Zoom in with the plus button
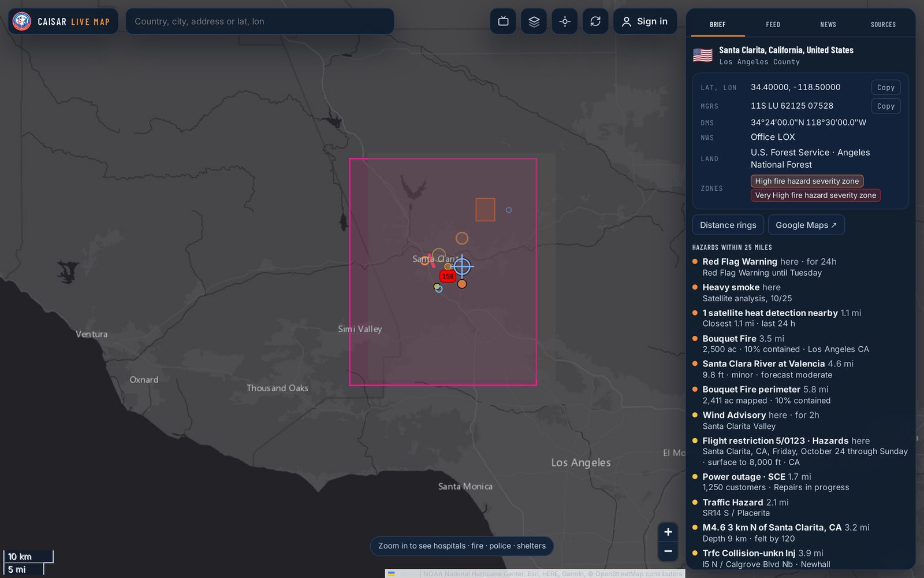924x578 pixels. coord(668,532)
